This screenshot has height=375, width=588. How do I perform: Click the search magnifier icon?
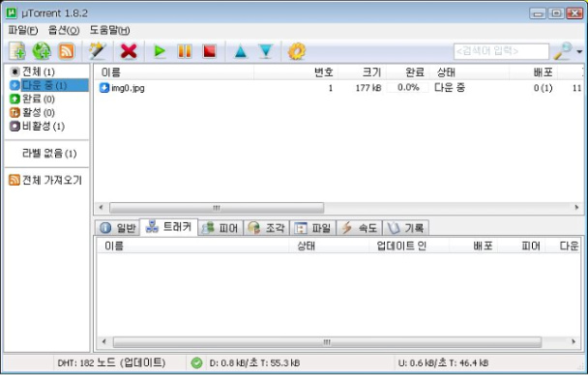point(563,51)
